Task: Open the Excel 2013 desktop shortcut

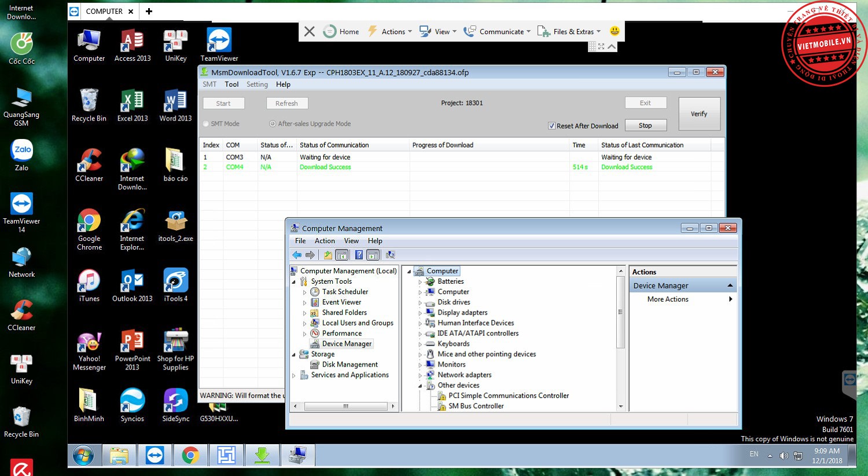Action: click(x=133, y=105)
